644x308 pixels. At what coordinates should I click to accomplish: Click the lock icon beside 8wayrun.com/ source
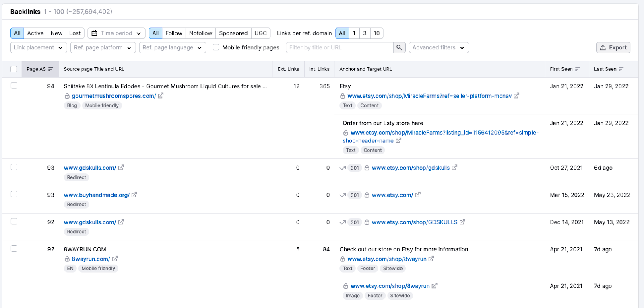point(67,259)
